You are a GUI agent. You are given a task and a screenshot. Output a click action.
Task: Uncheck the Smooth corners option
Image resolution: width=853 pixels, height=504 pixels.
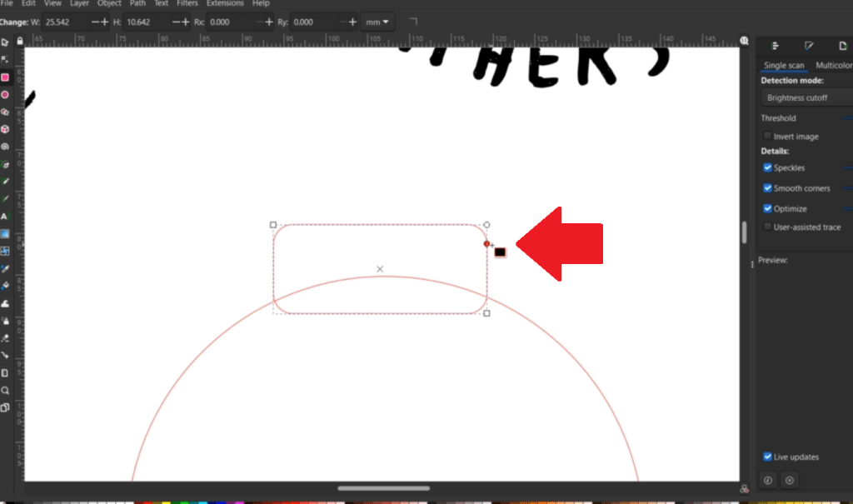(x=767, y=188)
